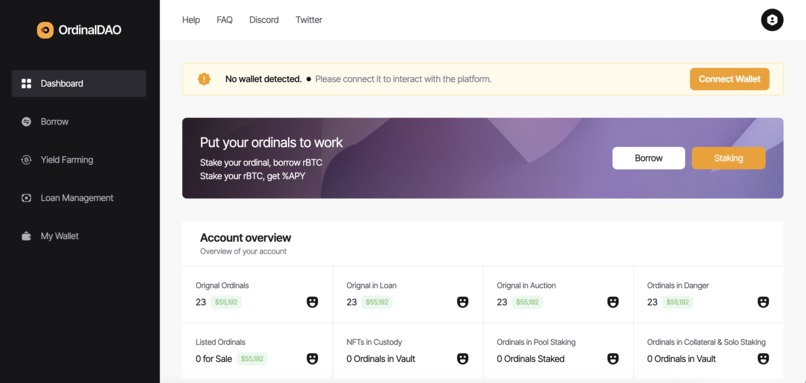
Task: Click the Dashboard grid icon in sidebar
Action: pos(26,84)
